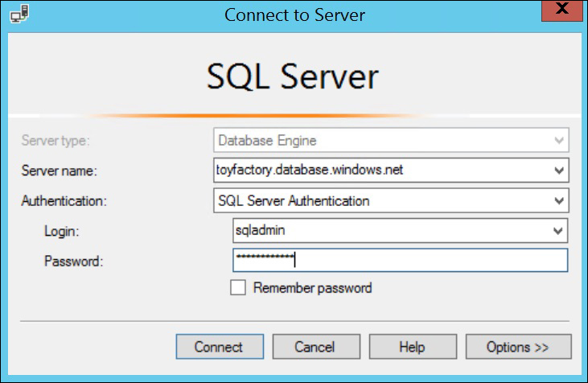Click the server connection icon in title bar

[19, 14]
